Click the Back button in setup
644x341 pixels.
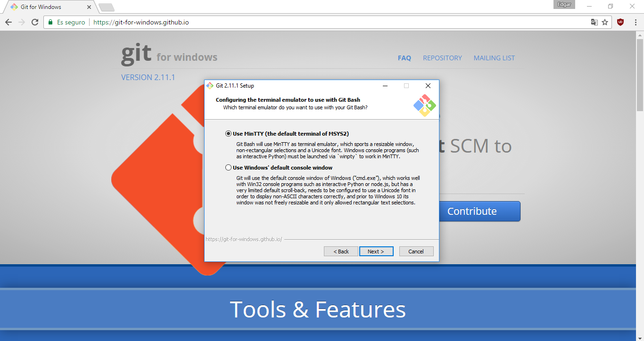coord(341,252)
